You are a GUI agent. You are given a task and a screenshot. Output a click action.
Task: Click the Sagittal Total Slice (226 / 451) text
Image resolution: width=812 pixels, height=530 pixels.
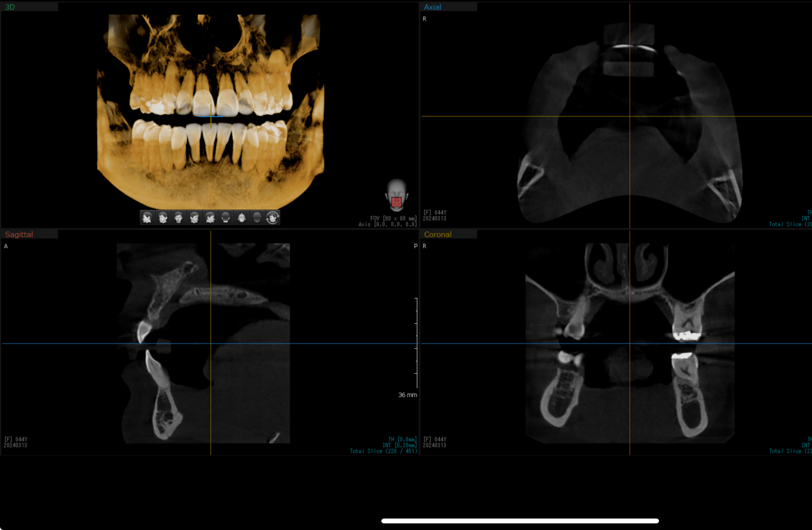384,451
